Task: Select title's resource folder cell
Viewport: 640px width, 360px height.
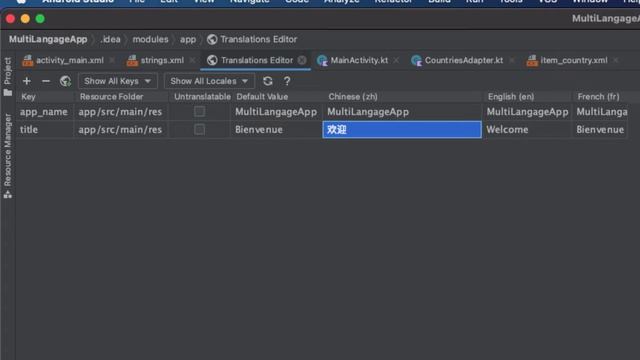Action: coord(122,130)
